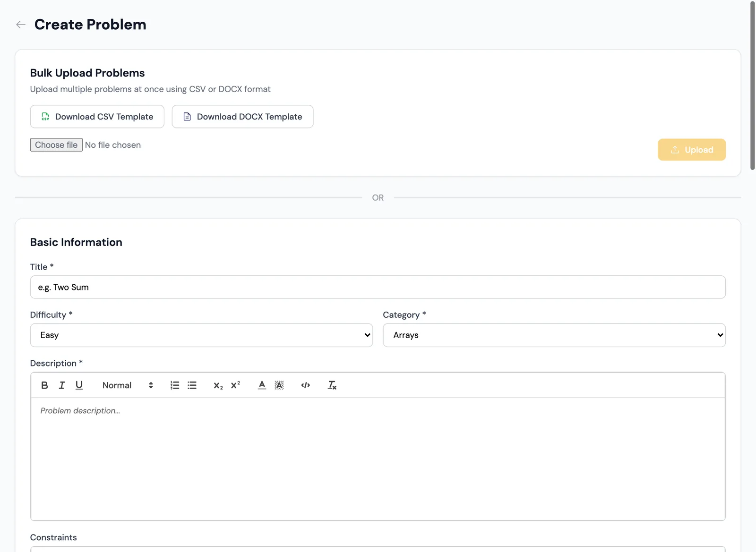Clear text formatting
The height and width of the screenshot is (552, 756).
click(332, 385)
